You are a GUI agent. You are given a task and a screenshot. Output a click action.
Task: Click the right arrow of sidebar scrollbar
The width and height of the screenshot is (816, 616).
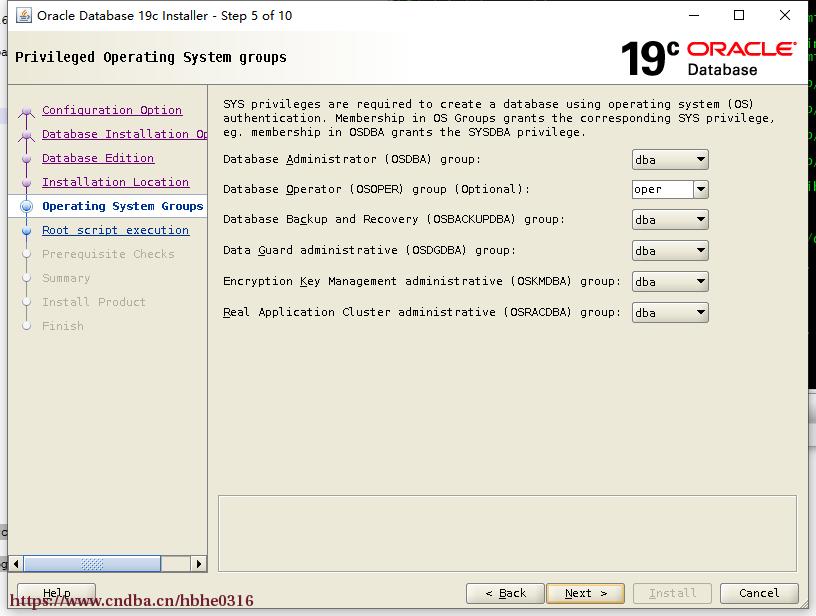tap(198, 563)
